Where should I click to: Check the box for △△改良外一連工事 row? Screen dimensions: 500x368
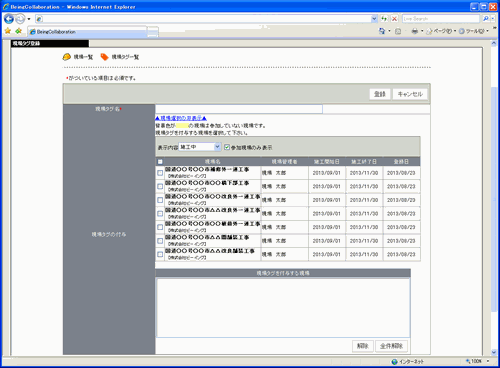(160, 214)
